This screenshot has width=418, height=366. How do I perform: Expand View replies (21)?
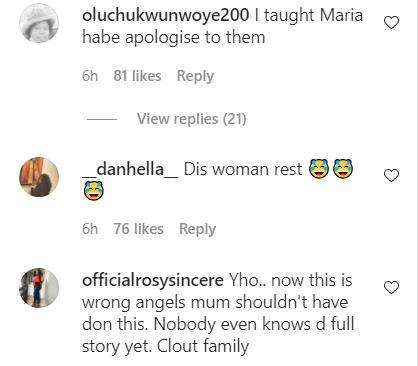[192, 119]
